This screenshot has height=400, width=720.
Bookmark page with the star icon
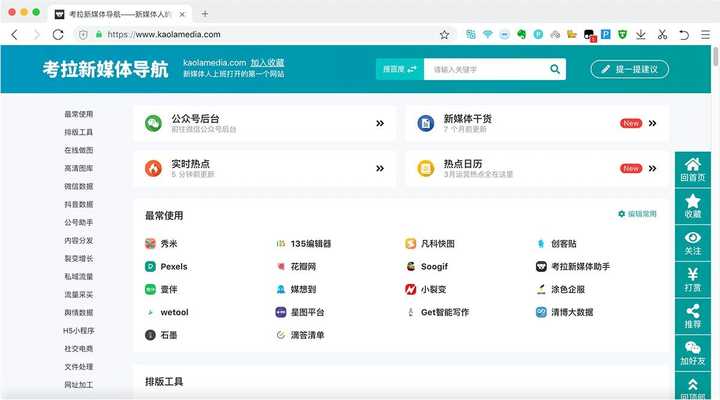[444, 34]
